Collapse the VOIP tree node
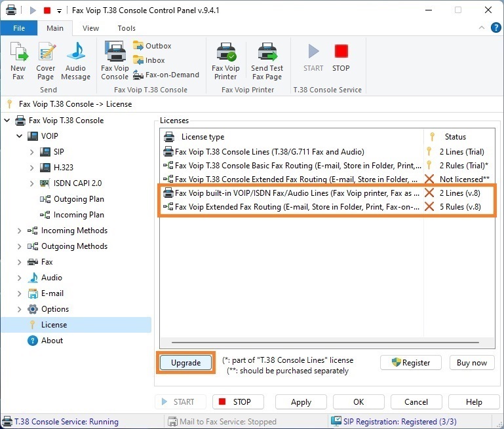504x429 pixels. [x=19, y=136]
